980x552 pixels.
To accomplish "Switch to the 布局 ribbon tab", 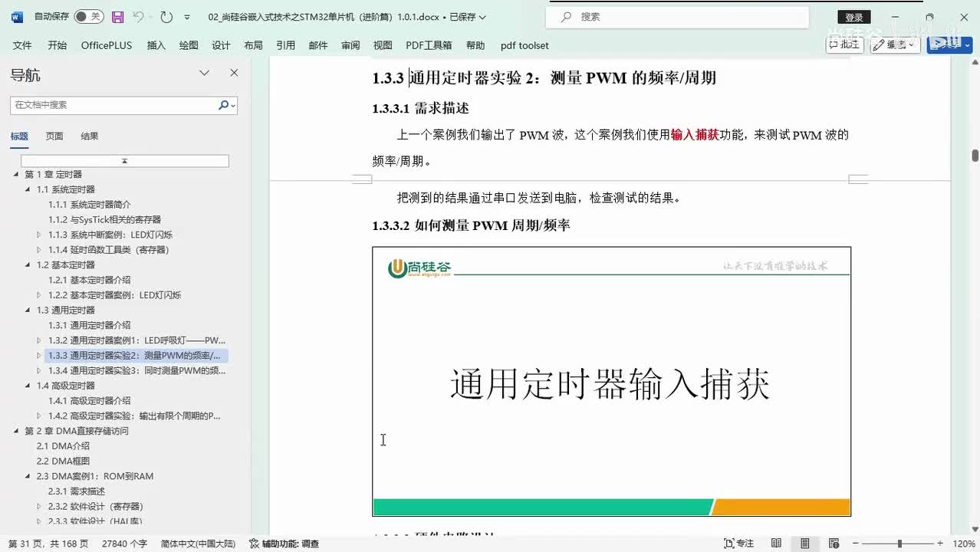I will click(253, 45).
